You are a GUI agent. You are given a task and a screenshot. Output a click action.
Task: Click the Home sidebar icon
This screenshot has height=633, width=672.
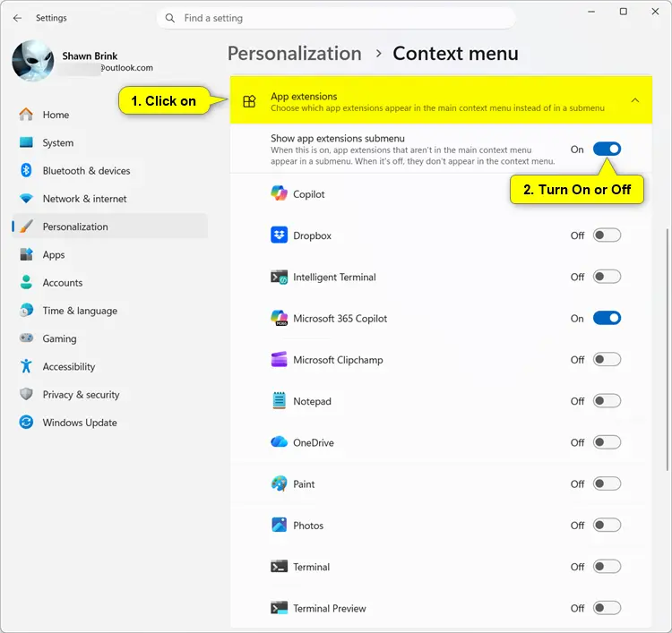pyautogui.click(x=26, y=115)
